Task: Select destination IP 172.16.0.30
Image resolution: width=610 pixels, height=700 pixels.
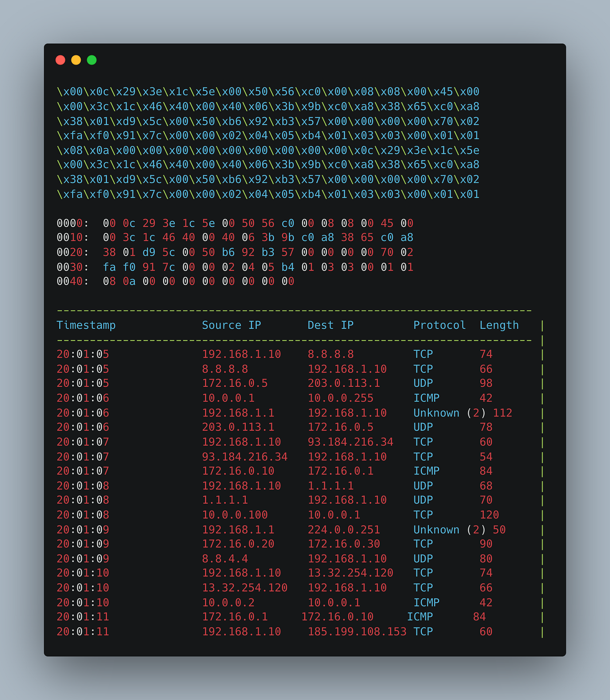Action: [x=344, y=544]
